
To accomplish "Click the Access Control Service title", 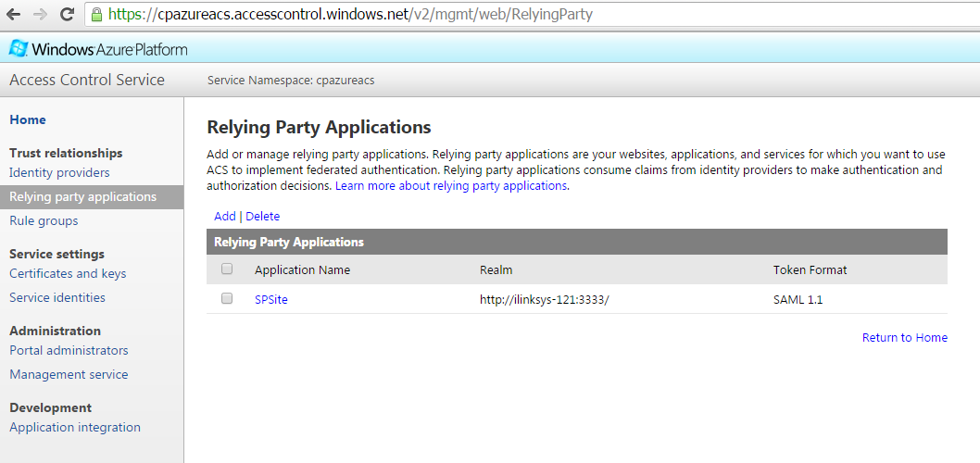I will tap(87, 80).
